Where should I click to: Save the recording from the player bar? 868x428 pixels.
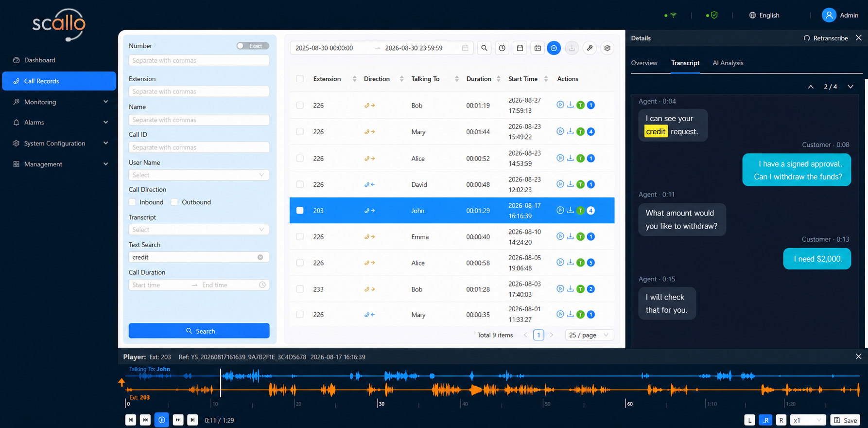[845, 420]
